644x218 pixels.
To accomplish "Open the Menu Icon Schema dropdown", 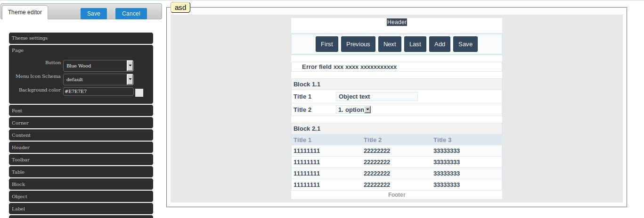I will (98, 79).
